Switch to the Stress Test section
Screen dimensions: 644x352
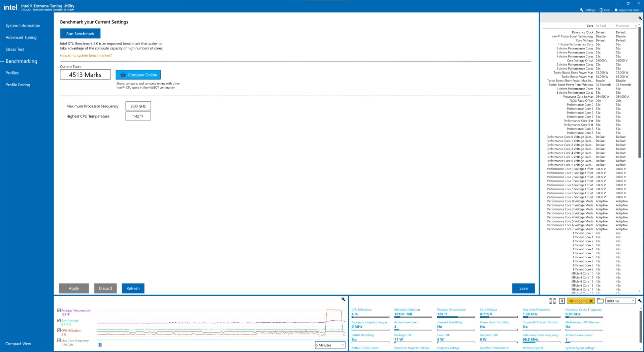pyautogui.click(x=14, y=49)
